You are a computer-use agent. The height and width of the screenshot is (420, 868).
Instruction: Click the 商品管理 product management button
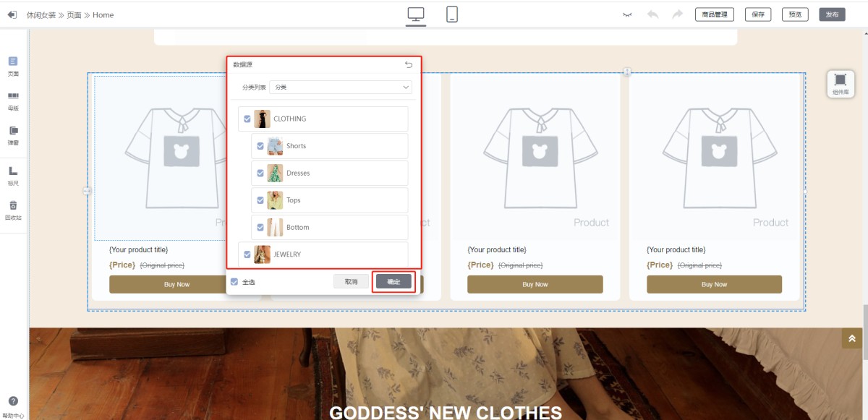(714, 14)
